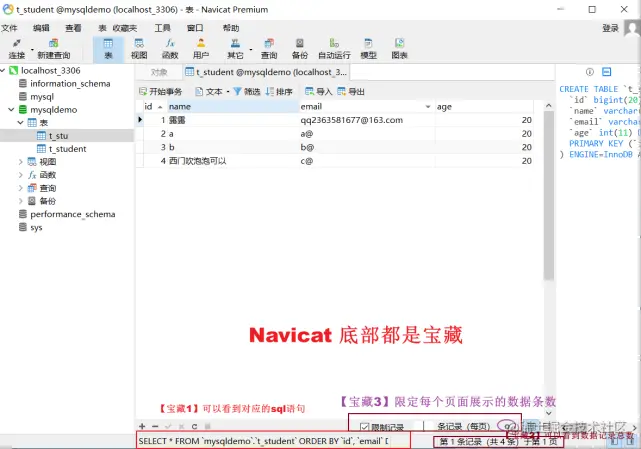Screen dimensions: 641x449
Task: Click the 文本 text view button
Action: tap(209, 92)
